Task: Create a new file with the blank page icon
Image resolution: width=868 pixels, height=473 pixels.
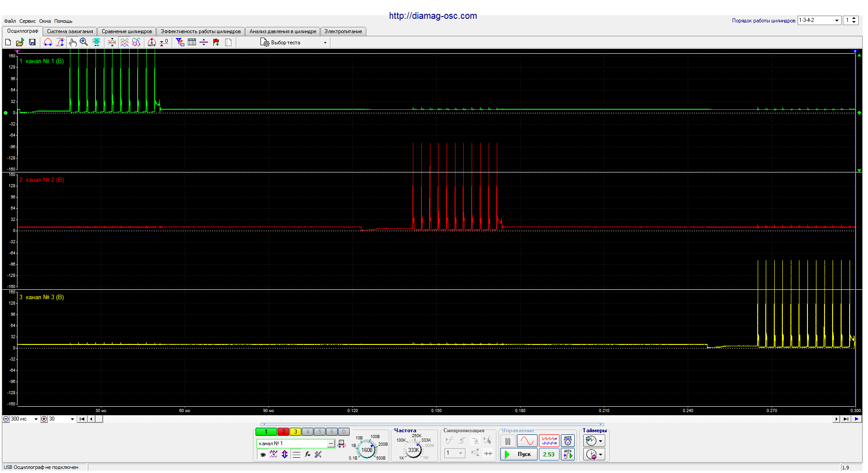Action: tap(8, 42)
